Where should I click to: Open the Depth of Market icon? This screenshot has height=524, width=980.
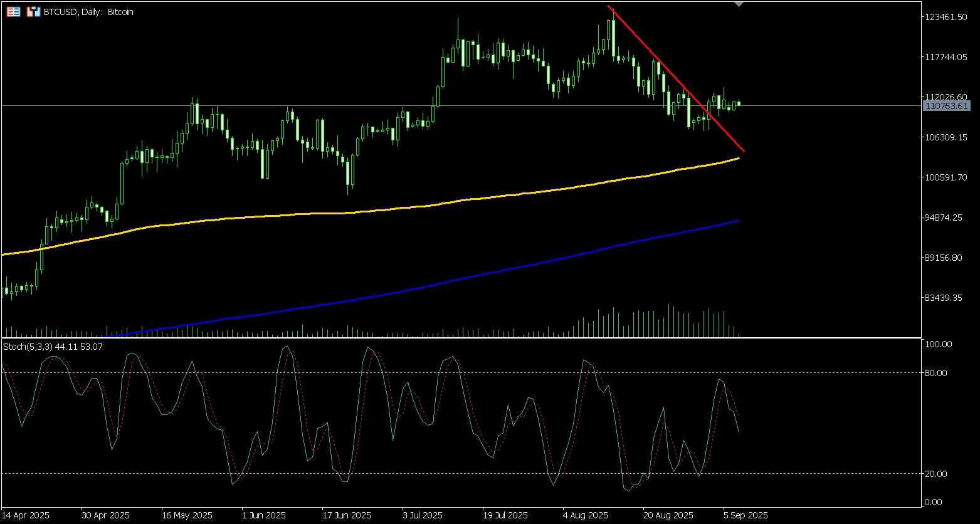(x=13, y=11)
